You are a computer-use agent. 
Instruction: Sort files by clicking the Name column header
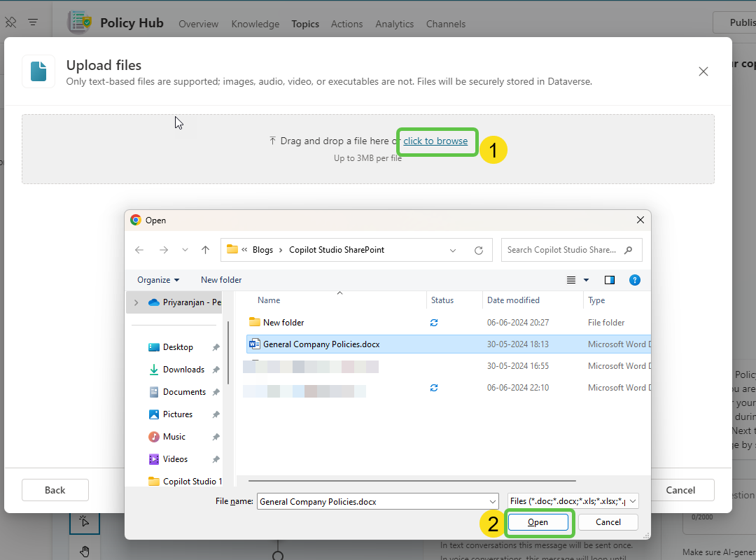269,300
